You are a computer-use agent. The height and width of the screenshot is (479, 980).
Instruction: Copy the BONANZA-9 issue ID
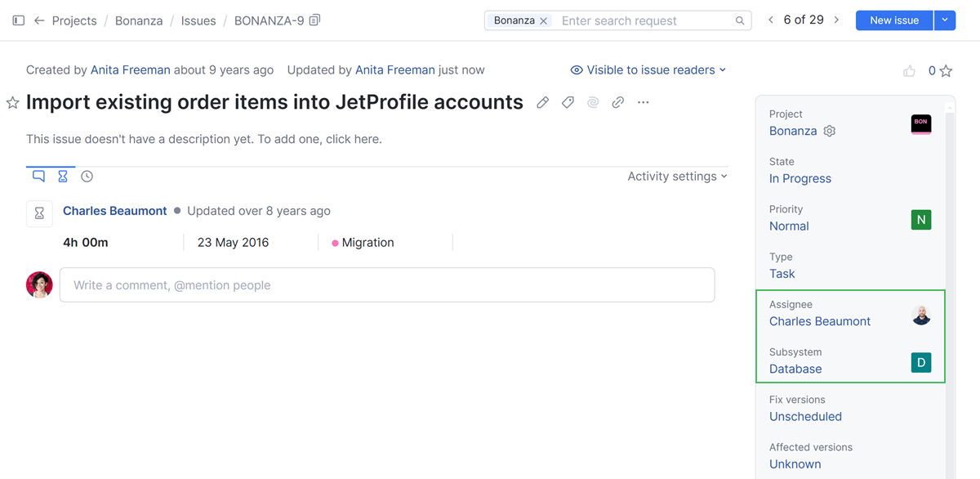coord(315,20)
